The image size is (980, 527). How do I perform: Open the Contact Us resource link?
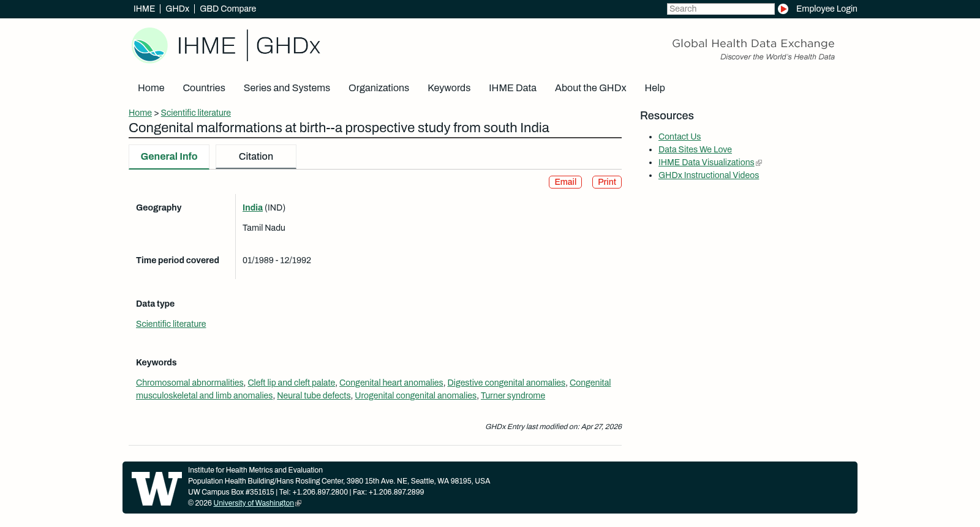tap(679, 136)
